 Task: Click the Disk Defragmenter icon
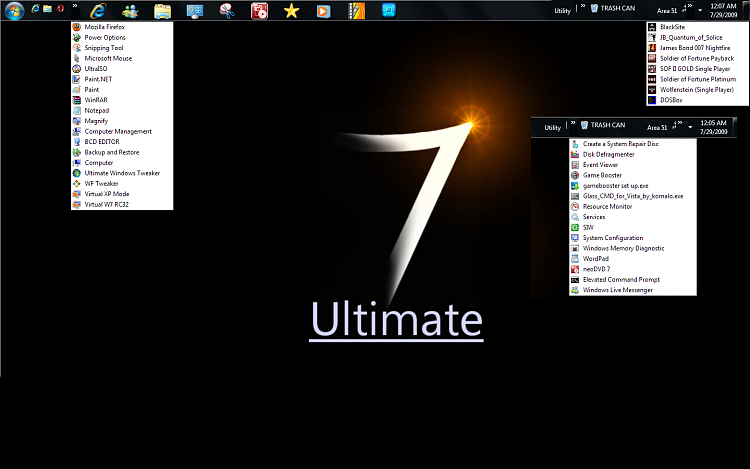point(575,154)
